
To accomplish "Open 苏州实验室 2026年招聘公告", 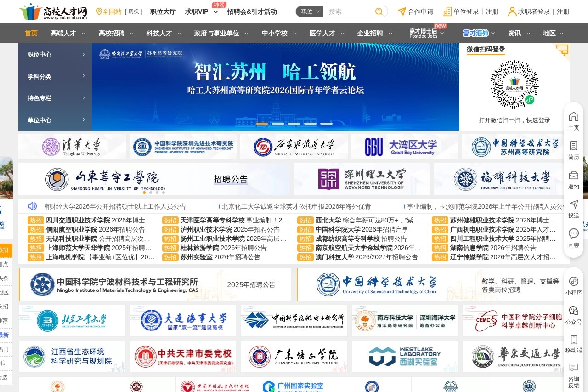I will tap(220, 257).
